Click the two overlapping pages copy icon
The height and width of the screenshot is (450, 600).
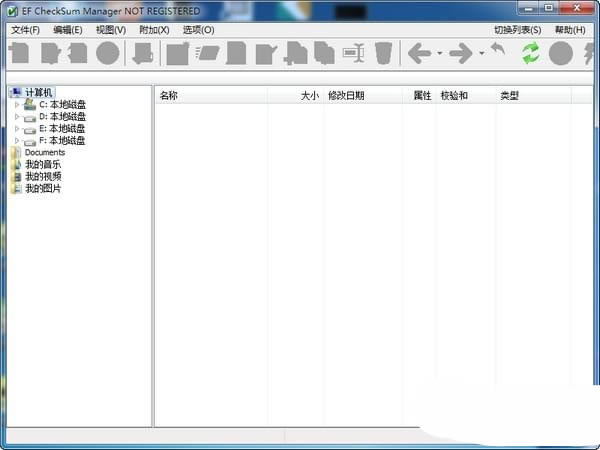324,53
